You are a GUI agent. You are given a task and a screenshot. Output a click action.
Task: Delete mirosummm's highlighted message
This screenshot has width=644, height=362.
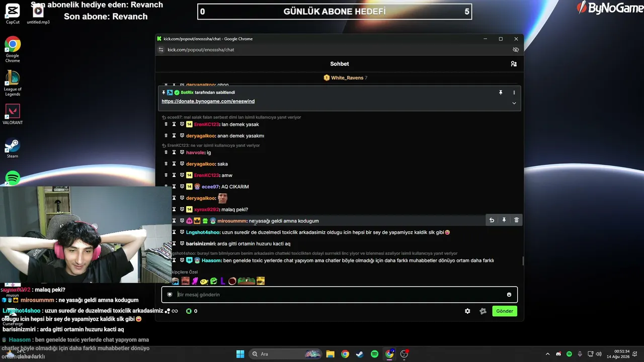click(x=516, y=220)
